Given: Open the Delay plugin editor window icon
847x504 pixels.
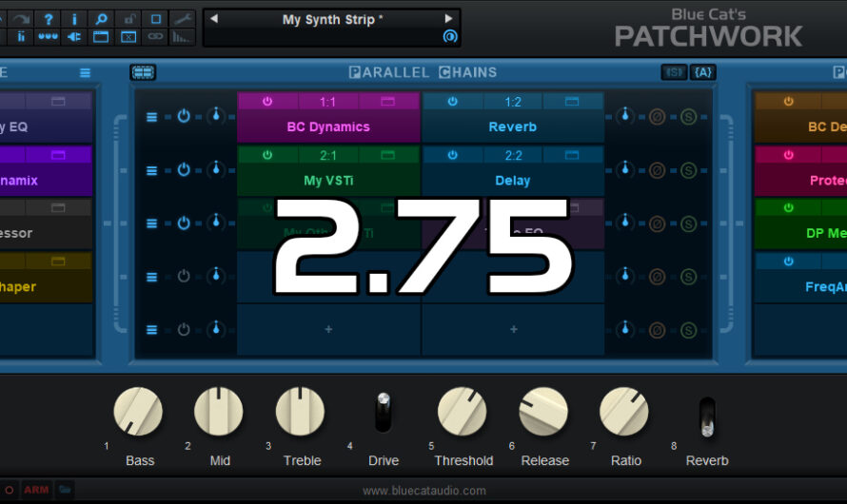Looking at the screenshot, I should pos(572,155).
